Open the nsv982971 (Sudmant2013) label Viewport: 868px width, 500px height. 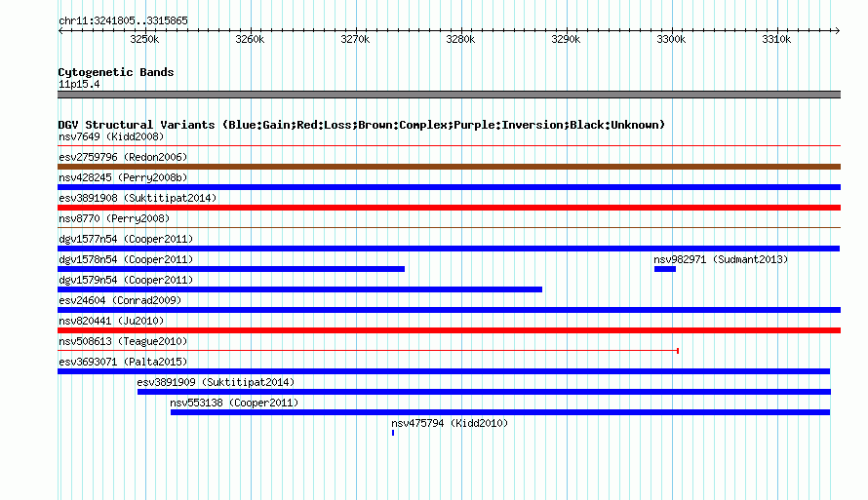[x=721, y=259]
